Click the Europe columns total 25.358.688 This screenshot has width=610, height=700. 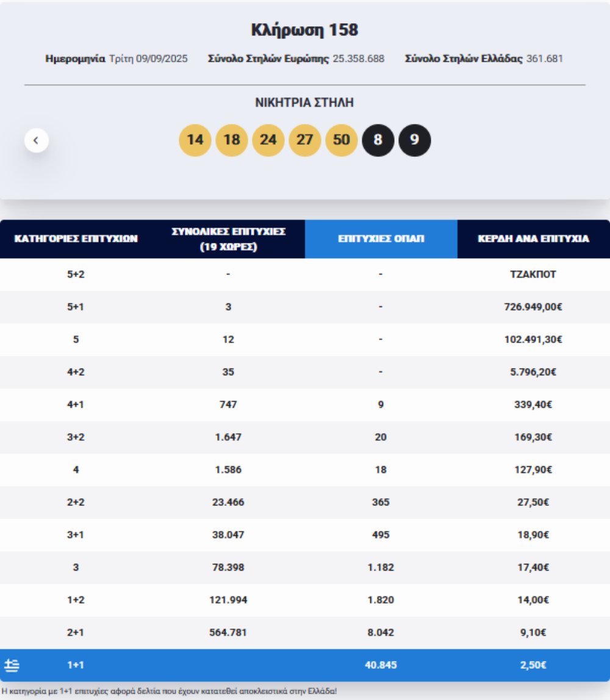[x=358, y=59]
